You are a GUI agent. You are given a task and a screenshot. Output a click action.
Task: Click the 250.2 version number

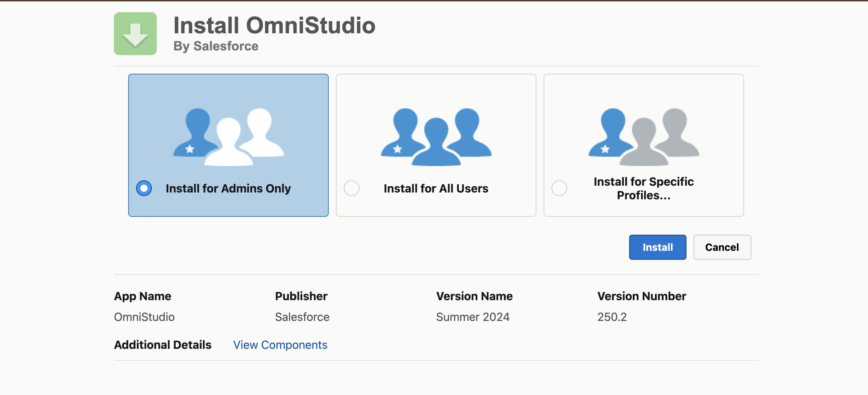point(612,317)
